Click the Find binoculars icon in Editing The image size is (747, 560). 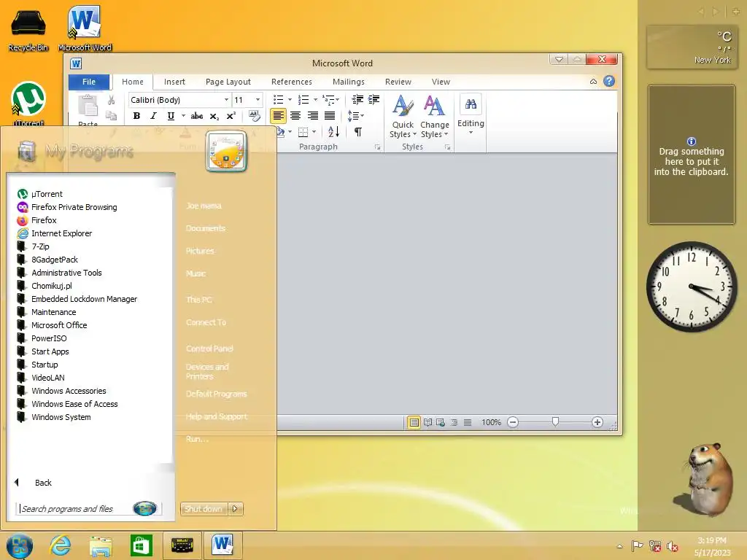471,104
